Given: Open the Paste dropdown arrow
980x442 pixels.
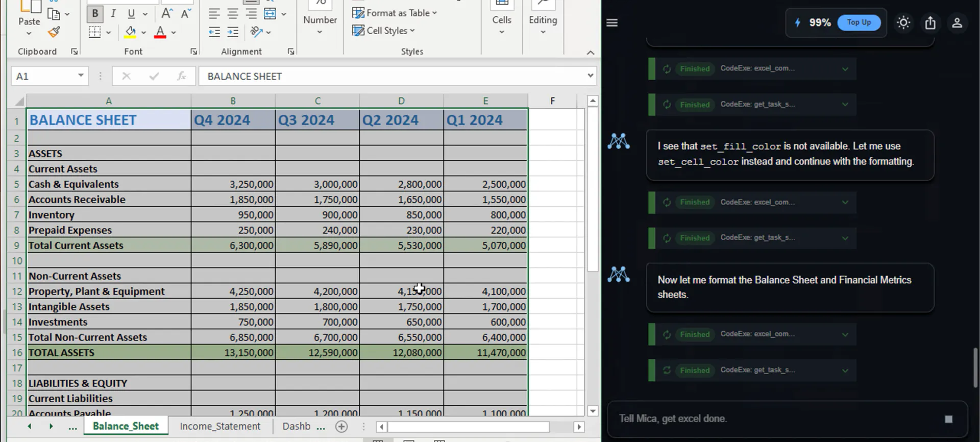Looking at the screenshot, I should pos(29,33).
